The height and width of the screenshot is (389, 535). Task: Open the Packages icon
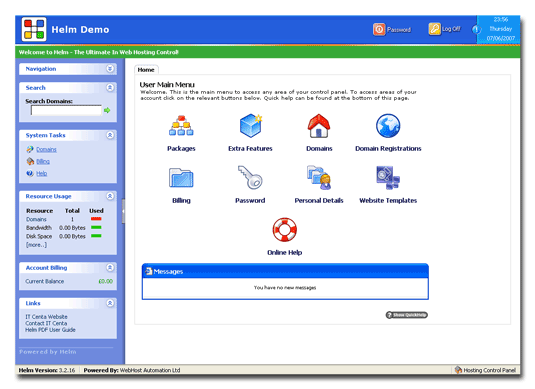tap(181, 126)
